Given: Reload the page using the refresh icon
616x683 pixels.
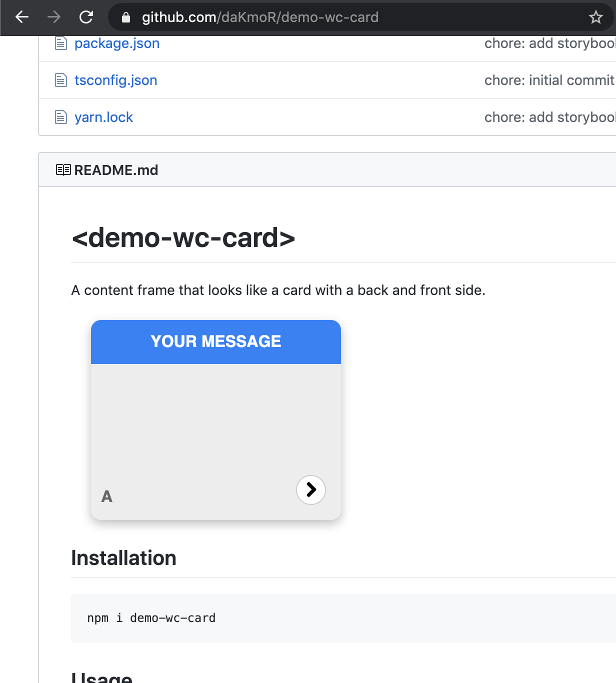Looking at the screenshot, I should 86,17.
